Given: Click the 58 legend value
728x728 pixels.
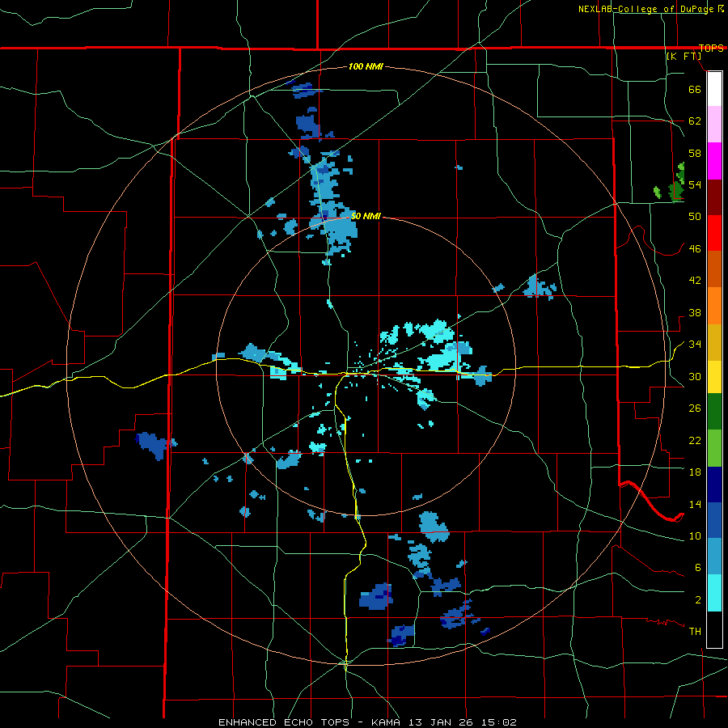Looking at the screenshot, I should point(695,153).
